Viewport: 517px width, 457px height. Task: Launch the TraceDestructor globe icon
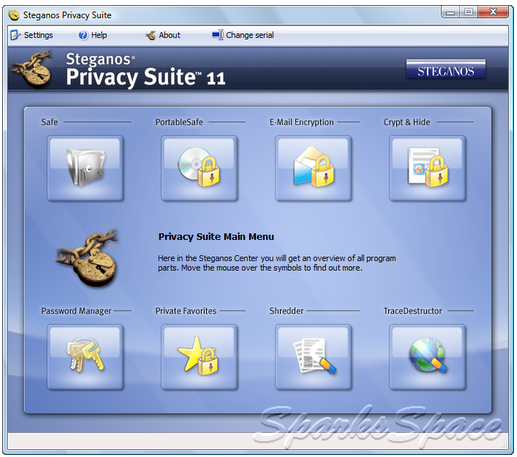coord(428,357)
